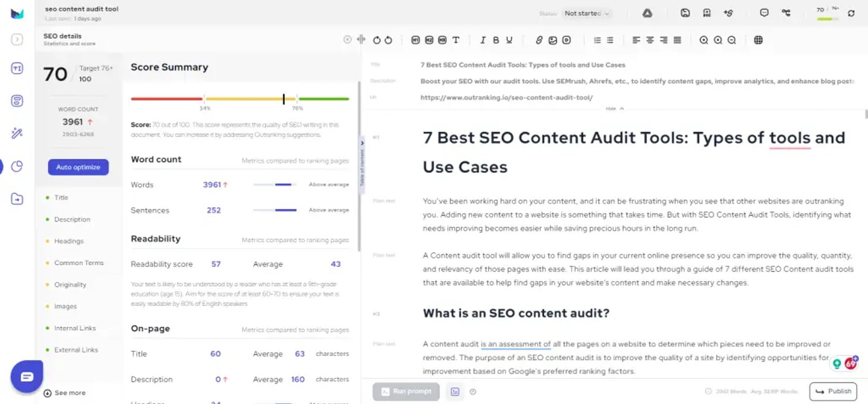868x404 pixels.
Task: Toggle underline formatting
Action: click(509, 40)
